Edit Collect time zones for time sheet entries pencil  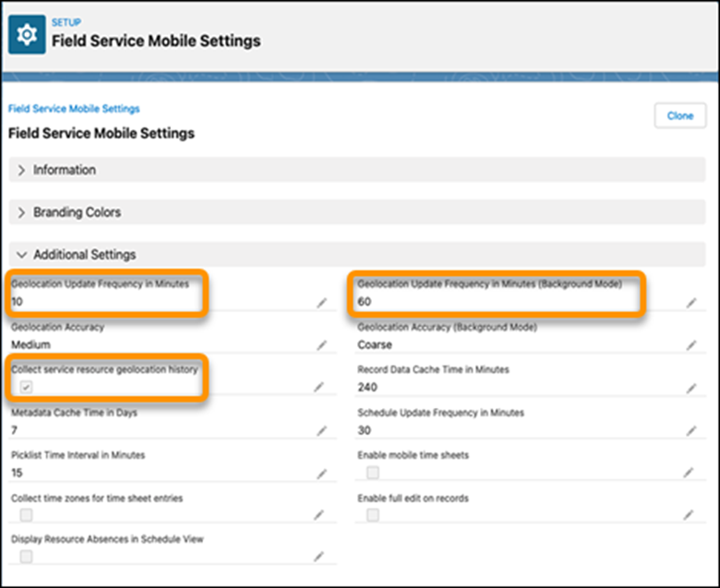pos(319,515)
